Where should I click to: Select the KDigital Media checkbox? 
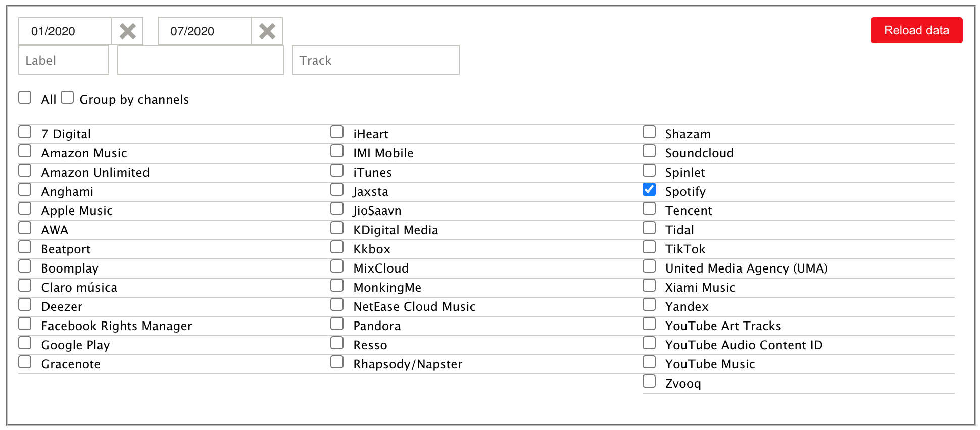pyautogui.click(x=337, y=228)
